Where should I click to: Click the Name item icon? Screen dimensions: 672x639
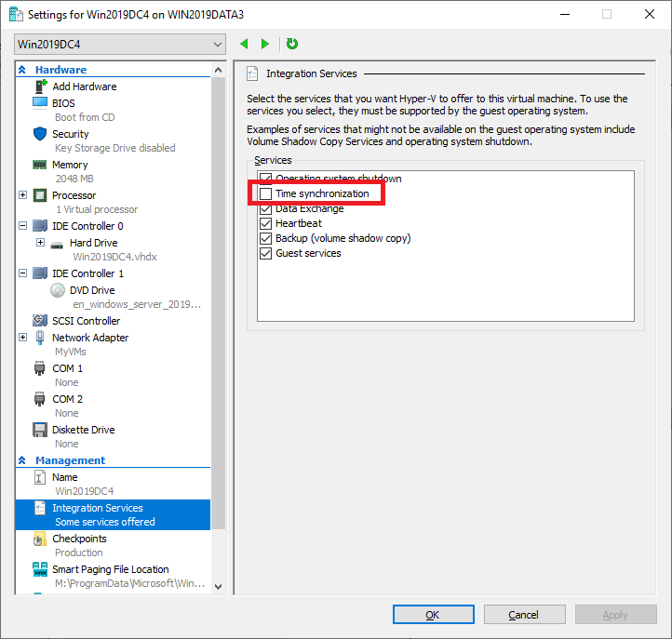[x=39, y=477]
